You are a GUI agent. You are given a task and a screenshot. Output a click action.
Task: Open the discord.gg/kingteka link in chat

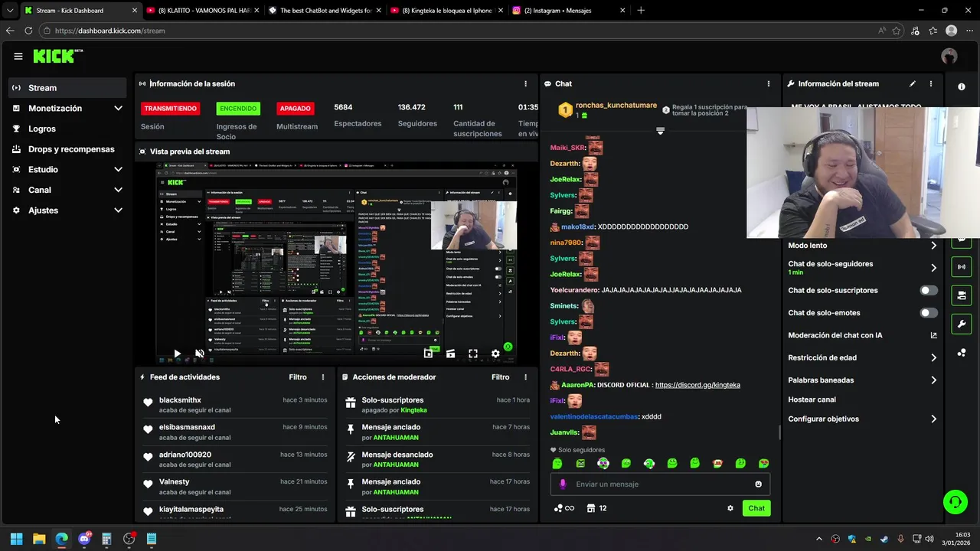pyautogui.click(x=697, y=385)
